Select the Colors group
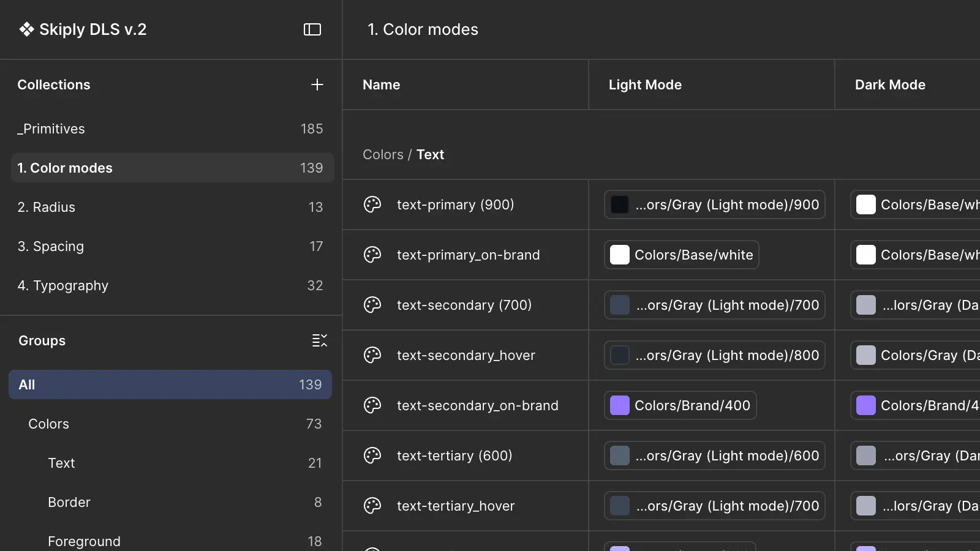Image resolution: width=980 pixels, height=551 pixels. [170, 424]
